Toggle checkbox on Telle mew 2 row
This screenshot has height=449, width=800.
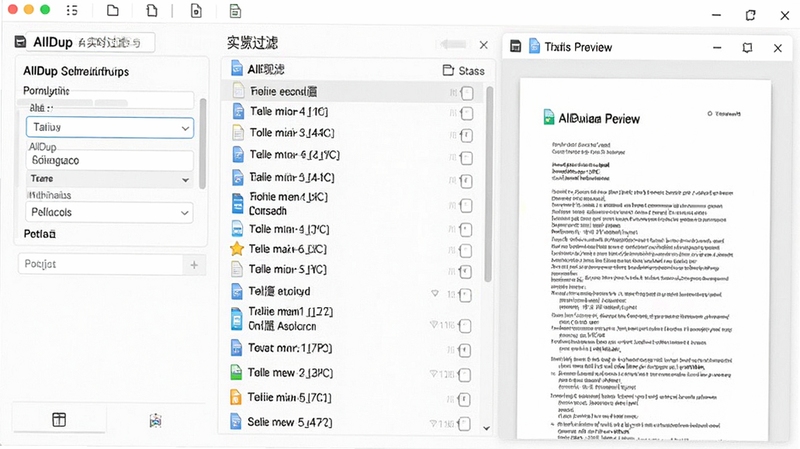(464, 375)
